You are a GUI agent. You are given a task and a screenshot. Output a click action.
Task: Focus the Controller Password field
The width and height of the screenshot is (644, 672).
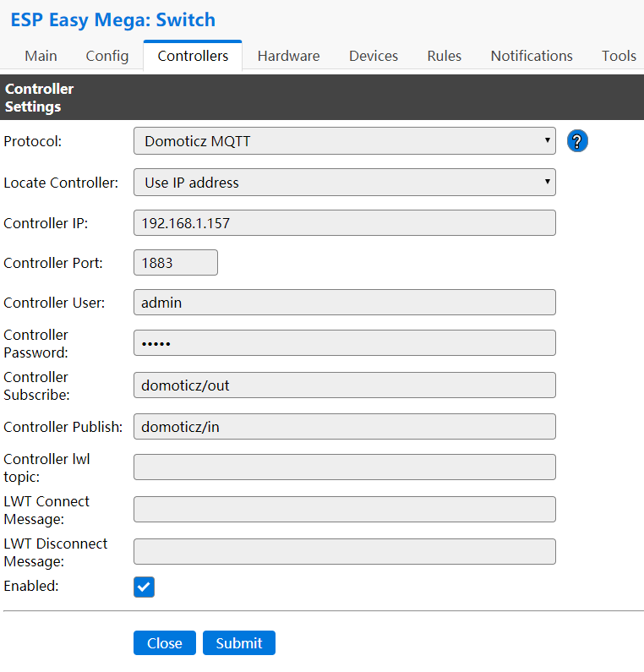pyautogui.click(x=345, y=343)
